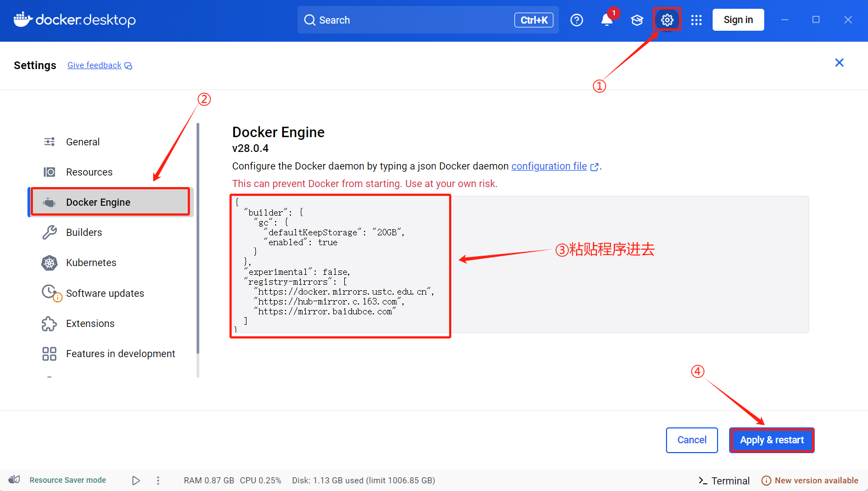The width and height of the screenshot is (868, 491).
Task: Select Extensions settings tab
Action: point(111,324)
